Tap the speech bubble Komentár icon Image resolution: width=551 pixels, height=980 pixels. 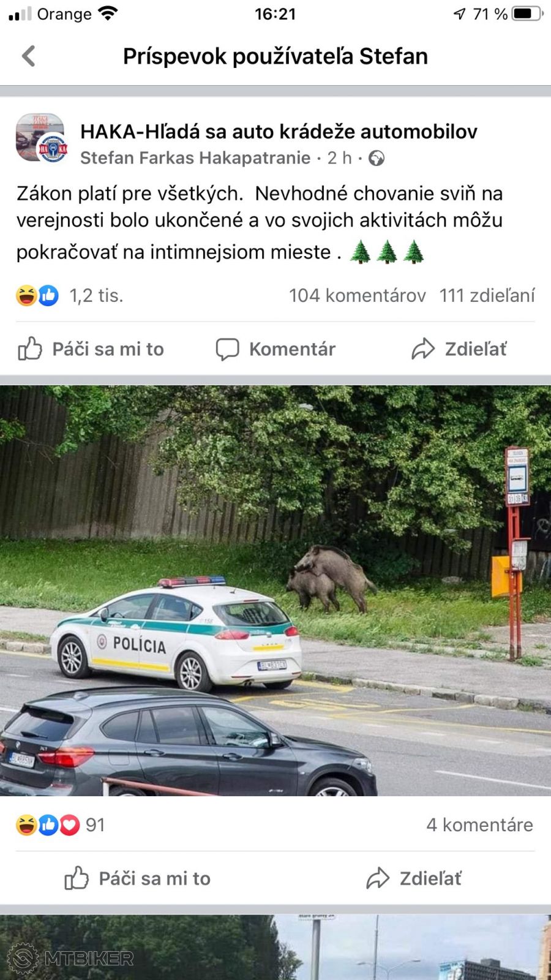pos(227,349)
